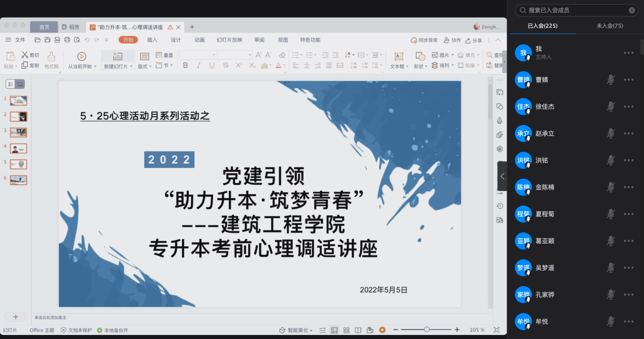
Task: Click the New Slide (新建幻灯片) icon
Action: point(118,56)
